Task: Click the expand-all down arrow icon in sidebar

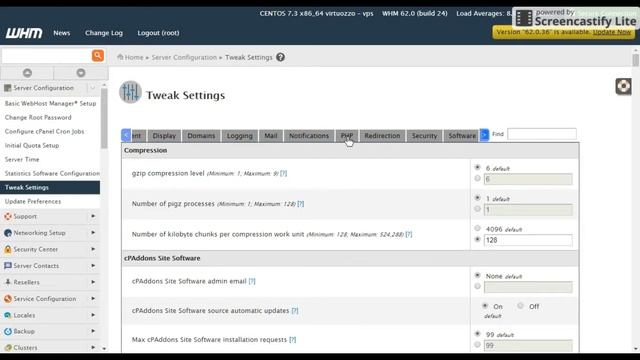Action: (x=81, y=73)
